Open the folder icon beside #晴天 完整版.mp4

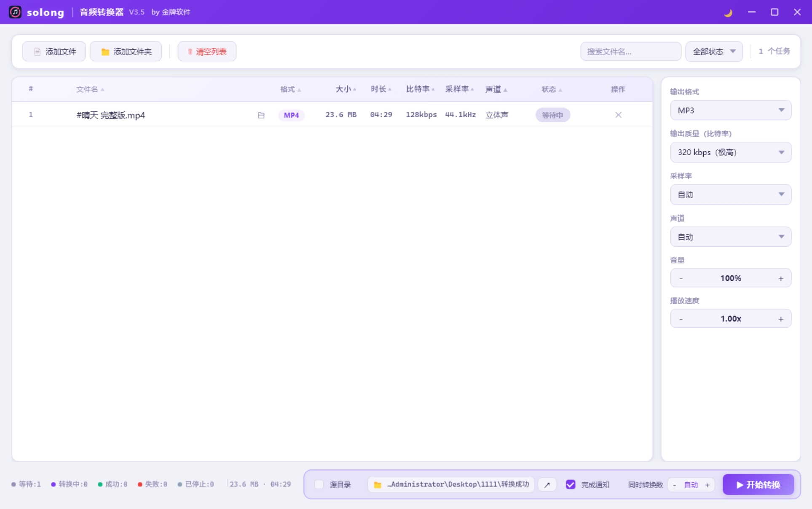261,115
